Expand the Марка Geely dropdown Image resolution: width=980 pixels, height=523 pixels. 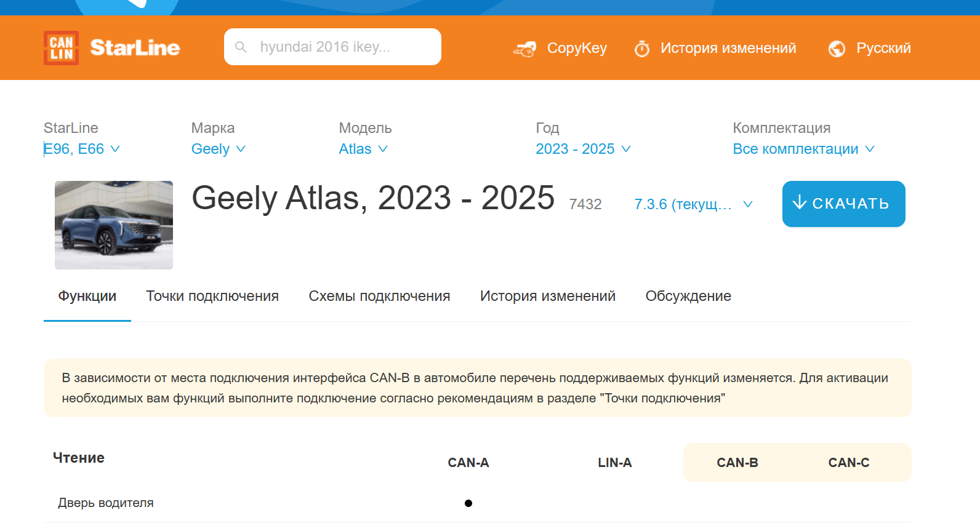tap(218, 149)
